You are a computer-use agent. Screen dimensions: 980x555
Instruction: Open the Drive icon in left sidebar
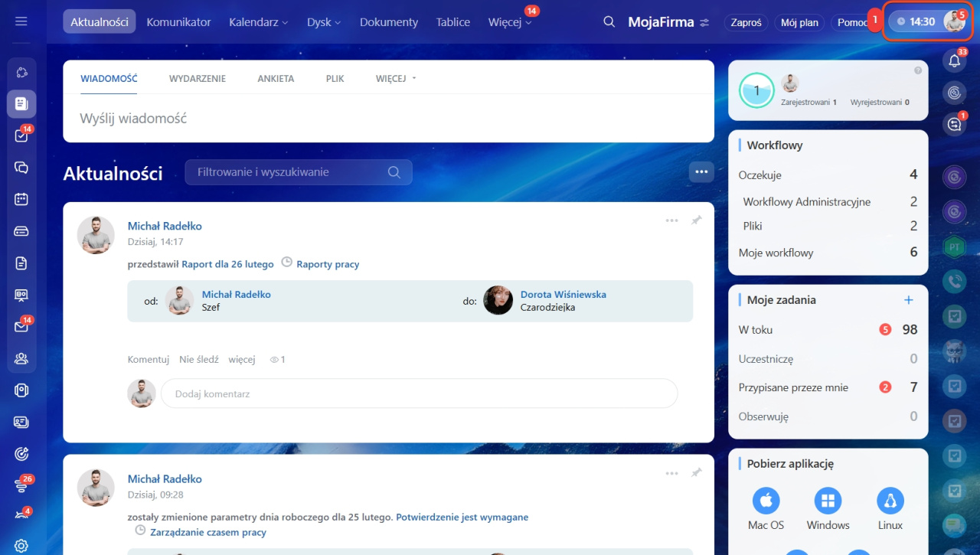21,231
